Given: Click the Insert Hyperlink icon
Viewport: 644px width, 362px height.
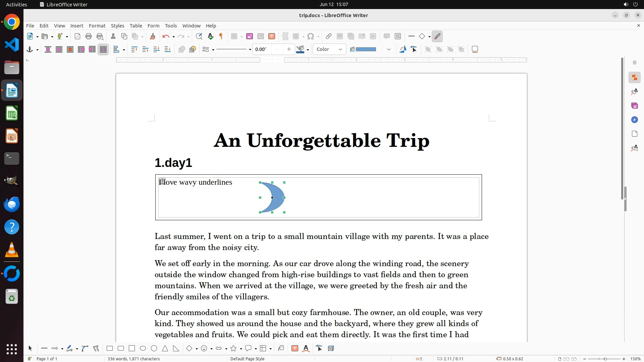Looking at the screenshot, I should [x=329, y=36].
